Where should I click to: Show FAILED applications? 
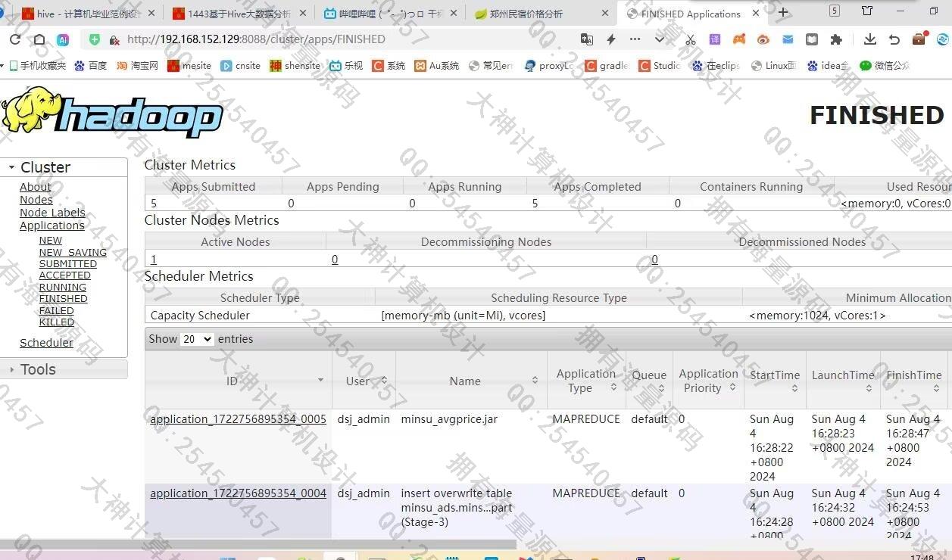pos(57,310)
